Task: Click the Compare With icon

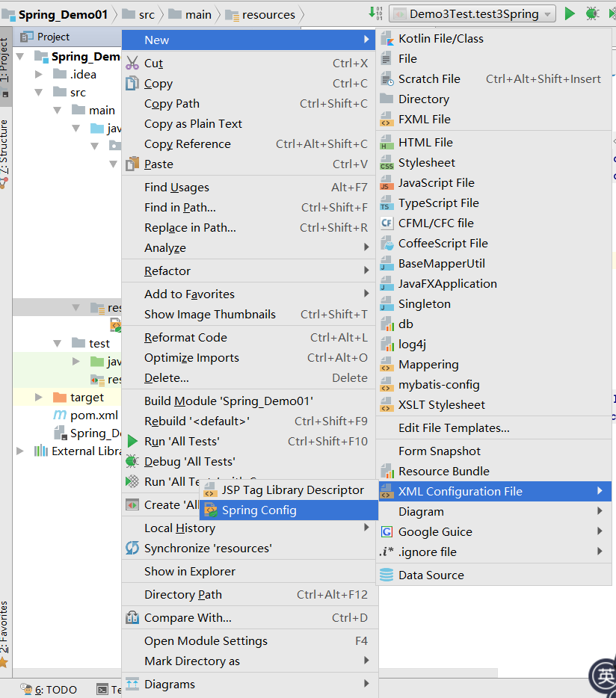Action: 132,617
